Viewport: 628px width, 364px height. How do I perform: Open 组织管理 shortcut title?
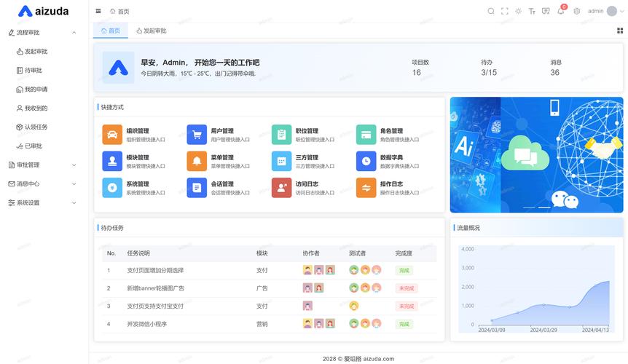(x=138, y=131)
